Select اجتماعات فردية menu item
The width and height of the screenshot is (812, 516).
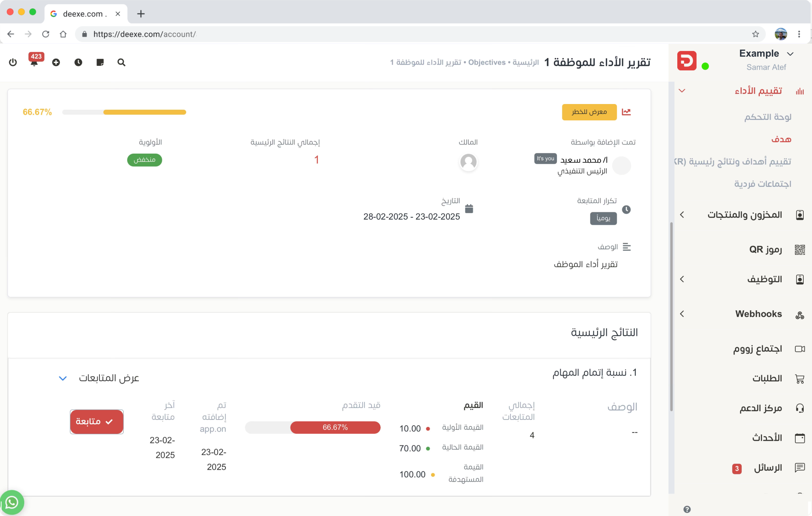(x=762, y=184)
